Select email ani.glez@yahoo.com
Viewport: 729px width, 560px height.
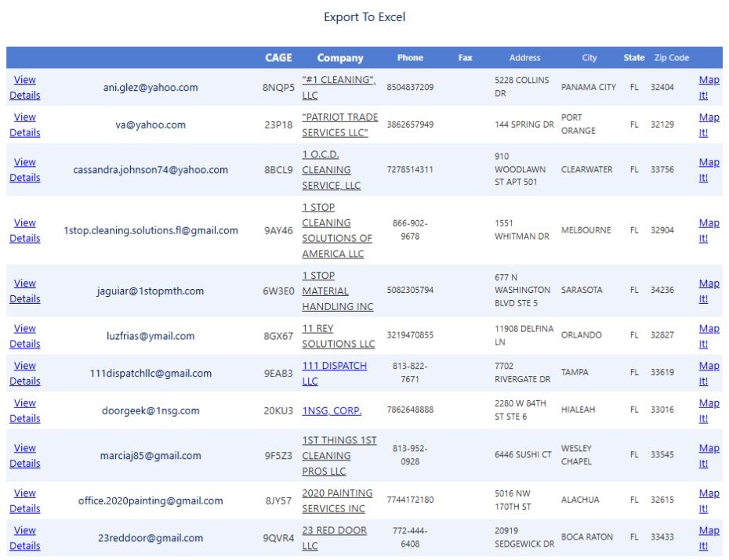click(x=151, y=87)
